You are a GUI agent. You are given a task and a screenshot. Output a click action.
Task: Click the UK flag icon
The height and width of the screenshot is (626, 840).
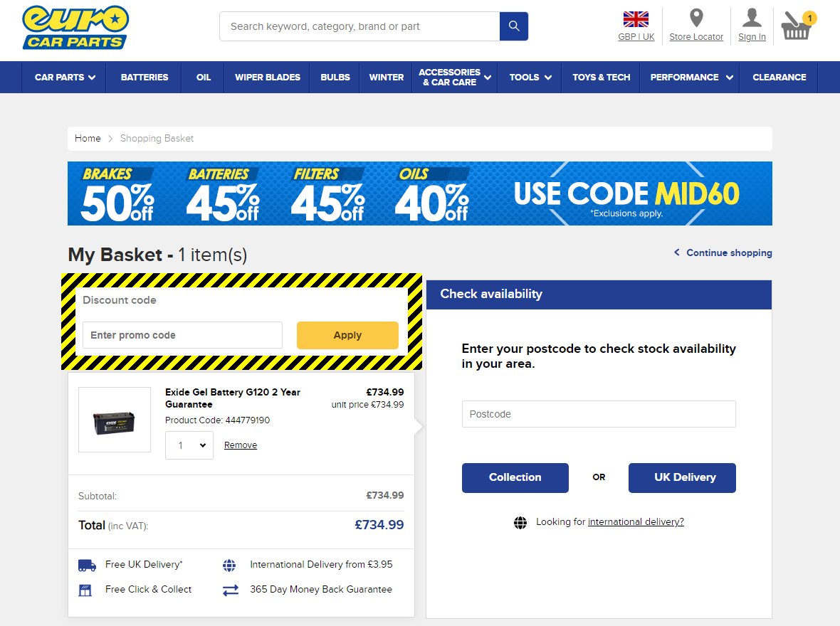[635, 18]
